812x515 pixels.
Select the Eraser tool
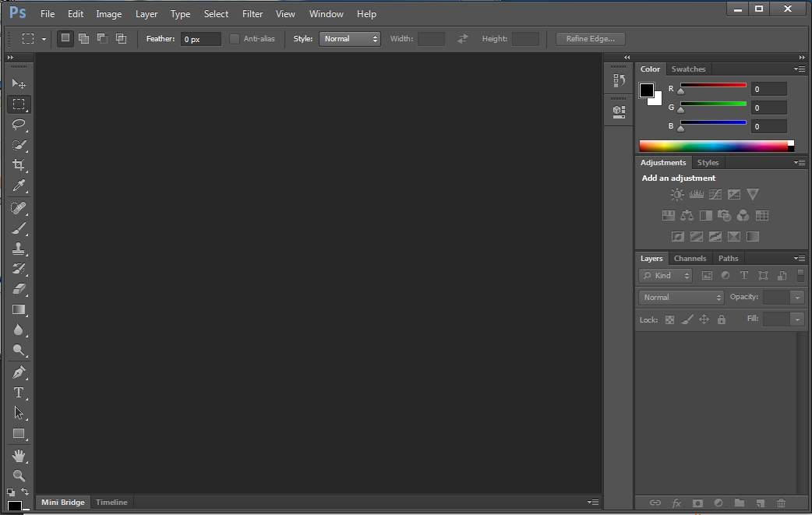(19, 289)
